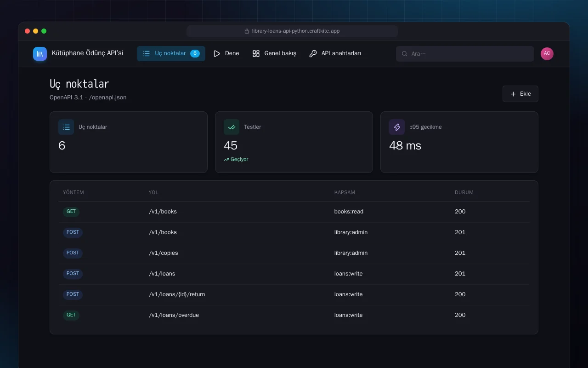Screen dimensions: 588x368
Task: Select the GET badge for /v1/books
Action: 71,212
